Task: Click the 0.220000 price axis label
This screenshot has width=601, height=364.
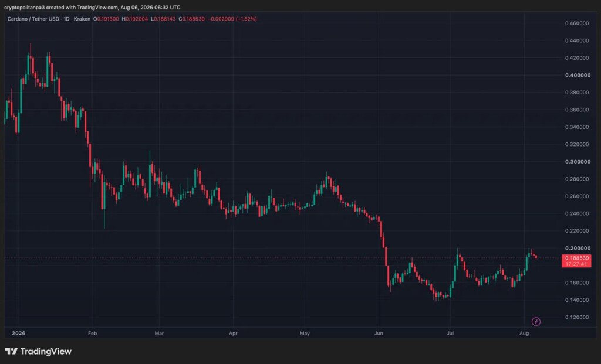Action: coord(577,231)
